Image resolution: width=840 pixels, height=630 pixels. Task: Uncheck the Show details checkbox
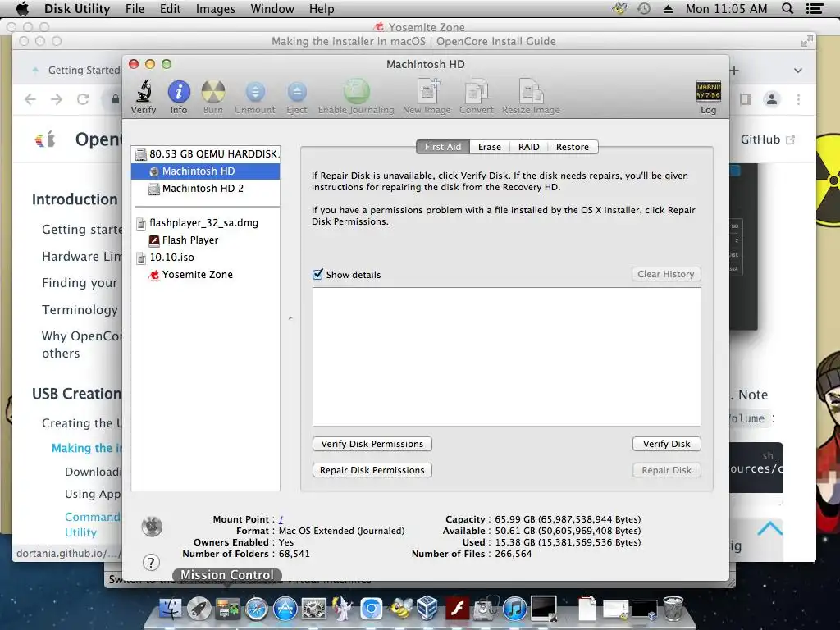click(317, 274)
